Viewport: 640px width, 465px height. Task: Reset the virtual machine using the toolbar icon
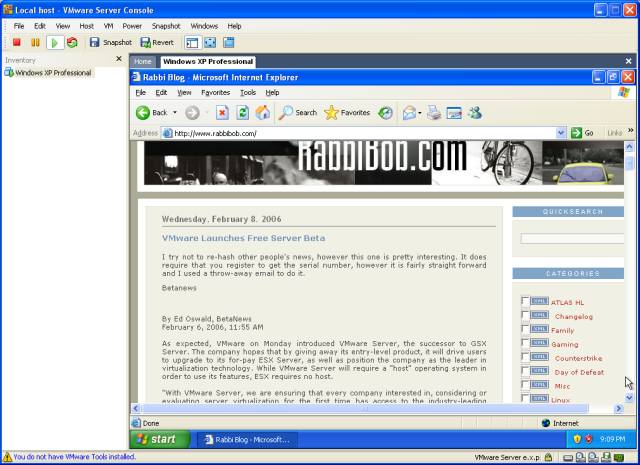(x=72, y=43)
